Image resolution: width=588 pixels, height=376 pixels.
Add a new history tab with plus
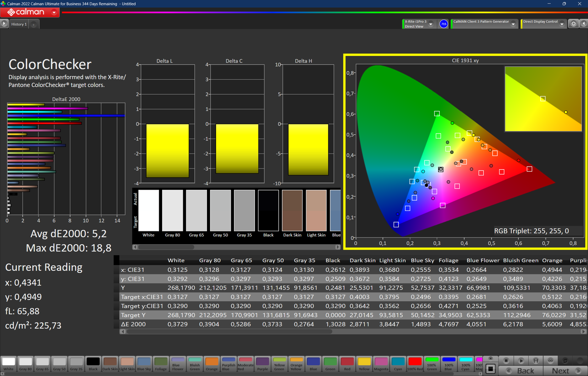pyautogui.click(x=34, y=24)
